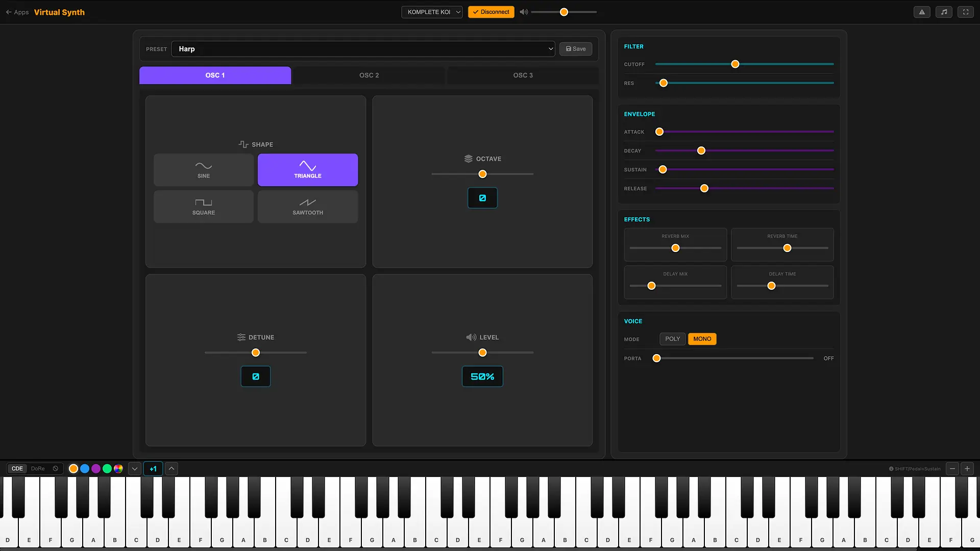Save the current preset

(575, 48)
